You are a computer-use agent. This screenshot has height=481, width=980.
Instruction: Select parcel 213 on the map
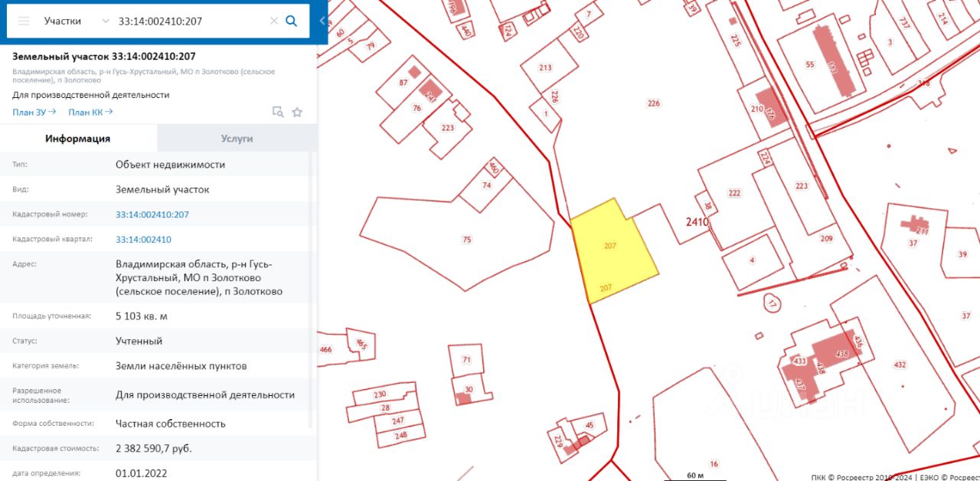point(545,67)
